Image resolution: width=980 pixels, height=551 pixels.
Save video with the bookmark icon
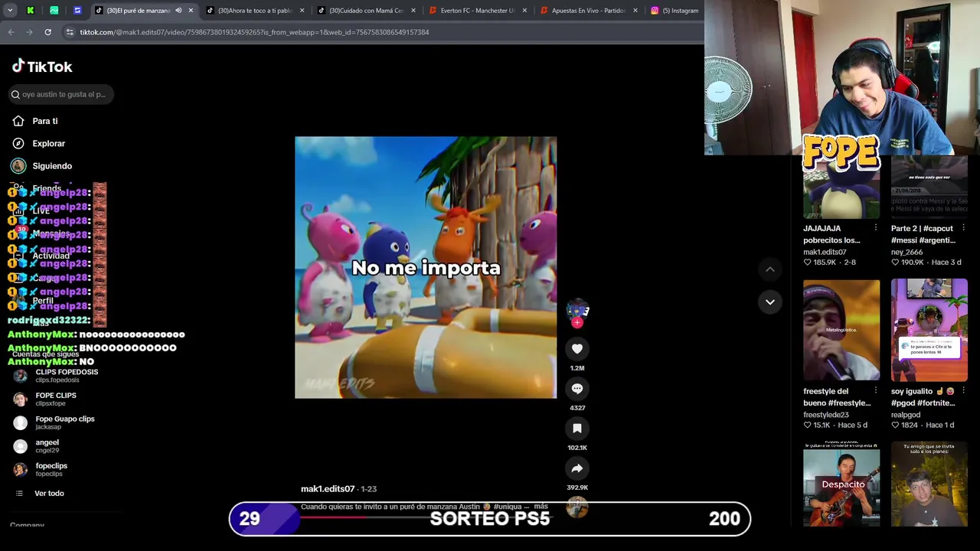coord(577,429)
